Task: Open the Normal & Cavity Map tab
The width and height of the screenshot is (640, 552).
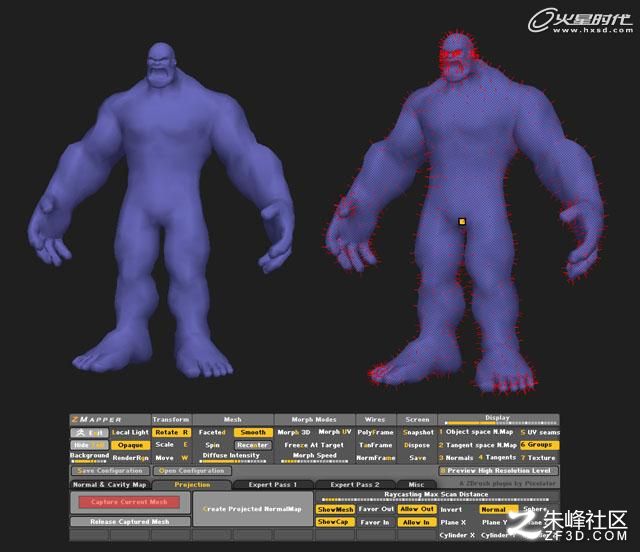Action: tap(109, 485)
